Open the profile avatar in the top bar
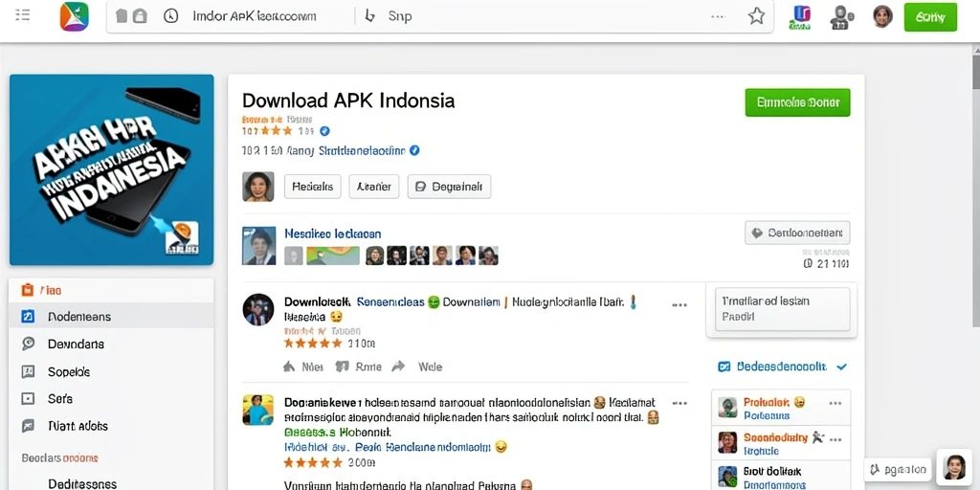 (x=882, y=16)
